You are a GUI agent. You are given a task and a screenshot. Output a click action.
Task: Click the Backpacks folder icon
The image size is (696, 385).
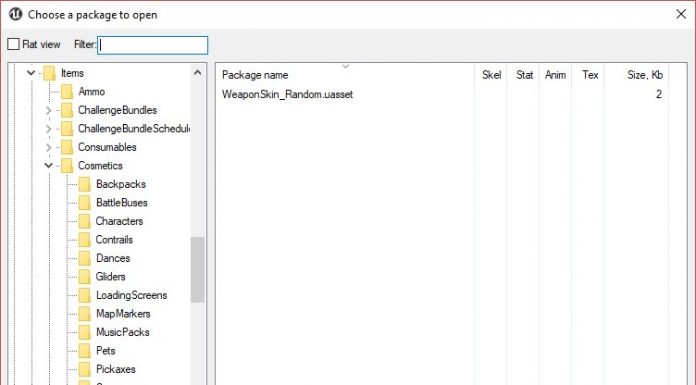coord(85,184)
